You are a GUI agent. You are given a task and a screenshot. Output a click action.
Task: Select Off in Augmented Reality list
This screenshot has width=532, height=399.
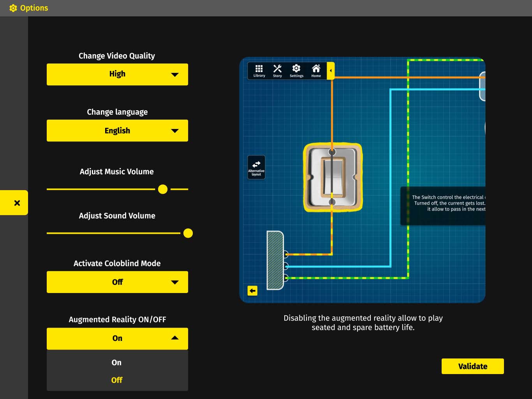(117, 380)
